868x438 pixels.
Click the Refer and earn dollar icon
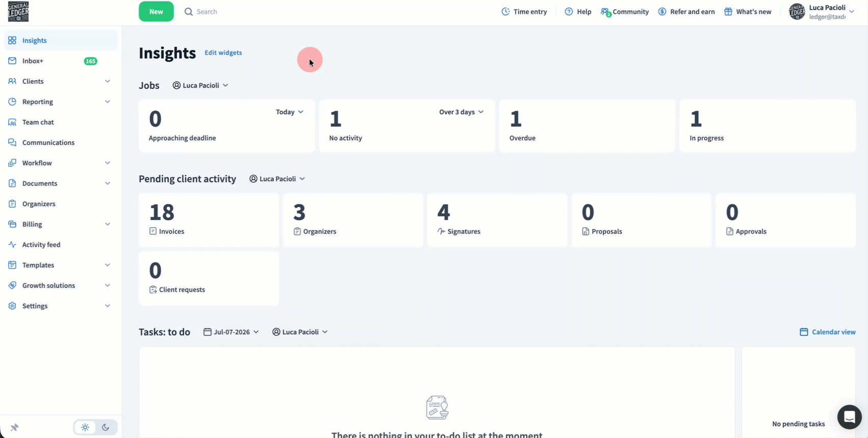pyautogui.click(x=662, y=11)
